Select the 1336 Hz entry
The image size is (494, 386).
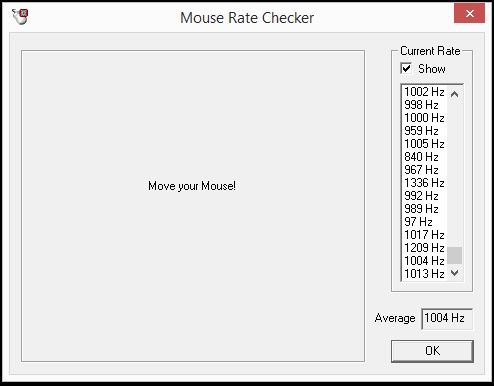(424, 183)
